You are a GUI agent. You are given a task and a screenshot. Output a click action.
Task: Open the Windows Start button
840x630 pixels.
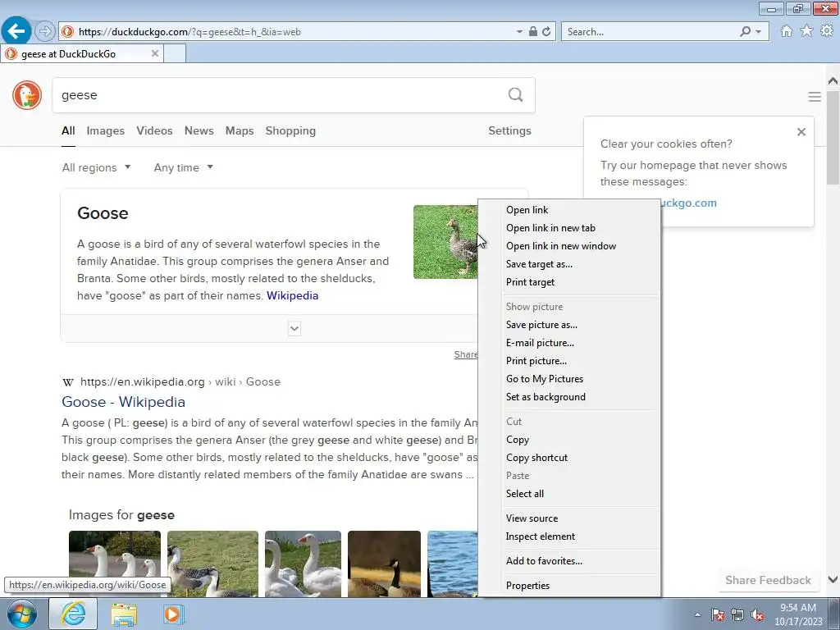(x=22, y=614)
